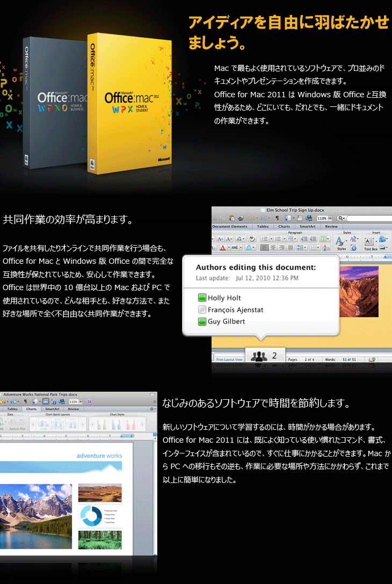Viewport: 392px width, 584px height.
Task: Open Change Styles dropdown icon
Action: click(354, 239)
